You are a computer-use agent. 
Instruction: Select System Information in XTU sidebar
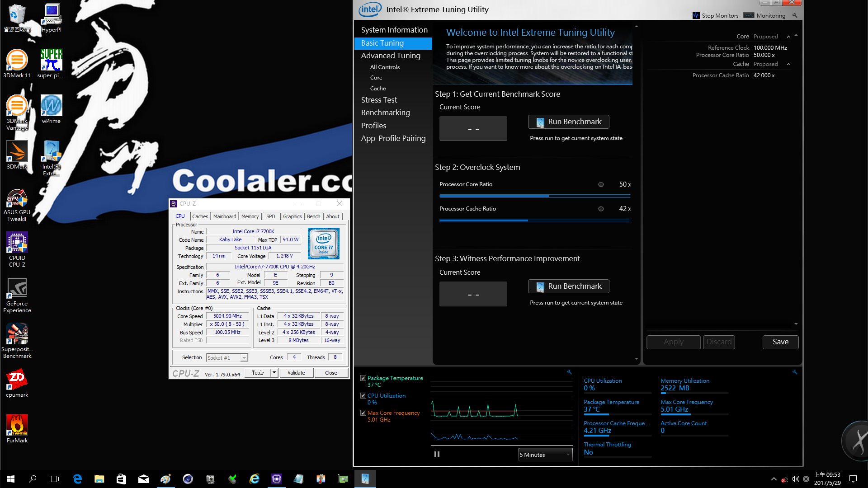(394, 30)
